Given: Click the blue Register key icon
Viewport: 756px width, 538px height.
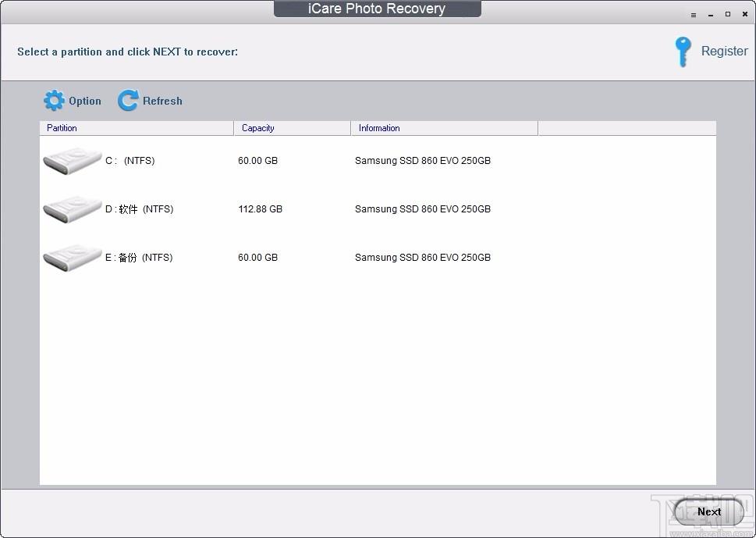Looking at the screenshot, I should tap(683, 52).
